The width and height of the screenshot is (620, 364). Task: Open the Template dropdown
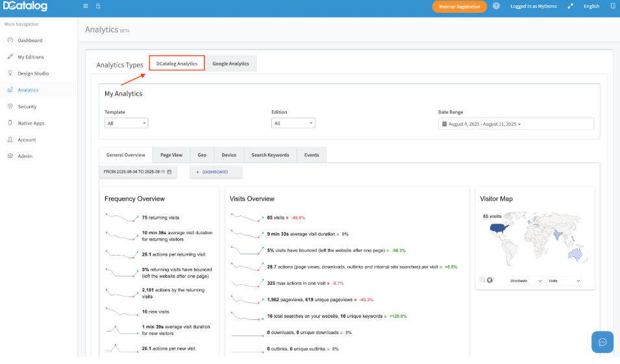point(127,123)
